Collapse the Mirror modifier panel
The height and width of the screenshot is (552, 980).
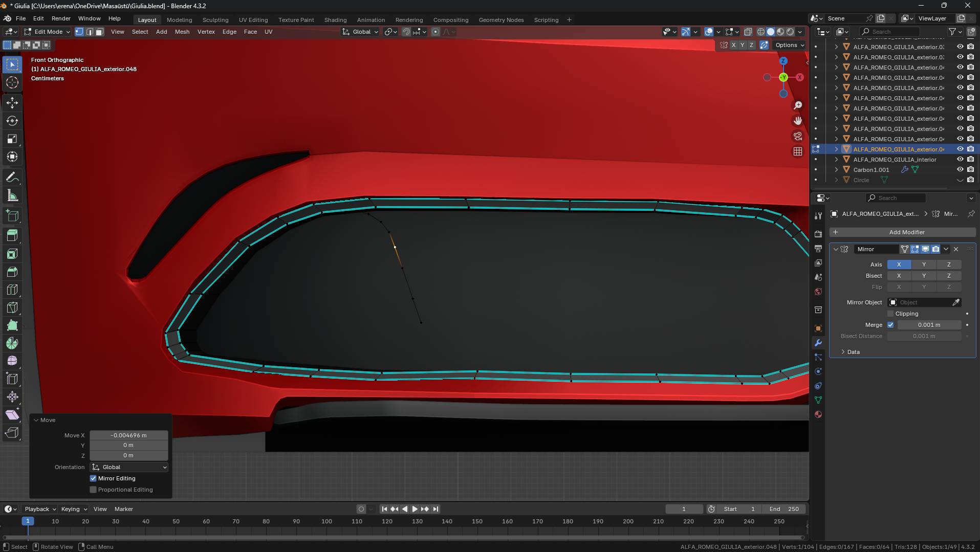point(836,249)
